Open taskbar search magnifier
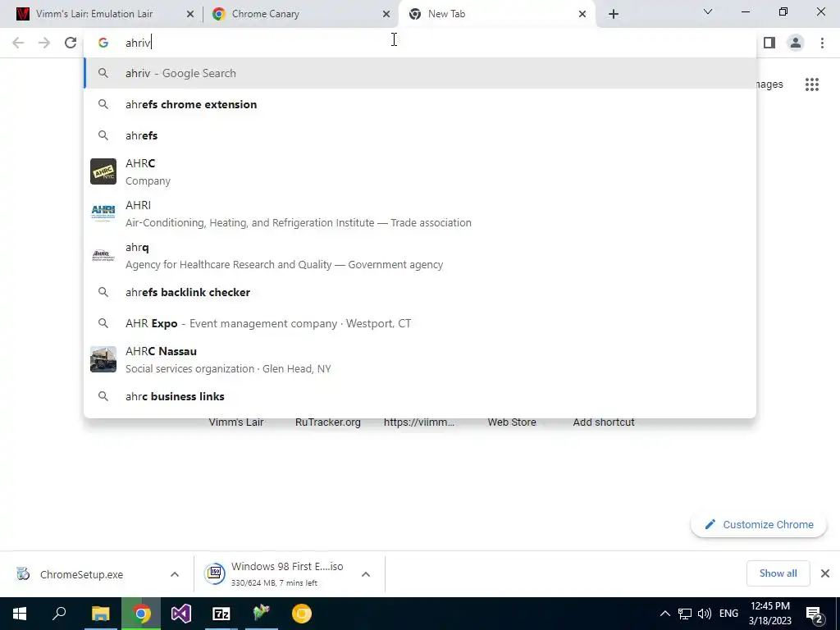This screenshot has width=840, height=630. 59,614
